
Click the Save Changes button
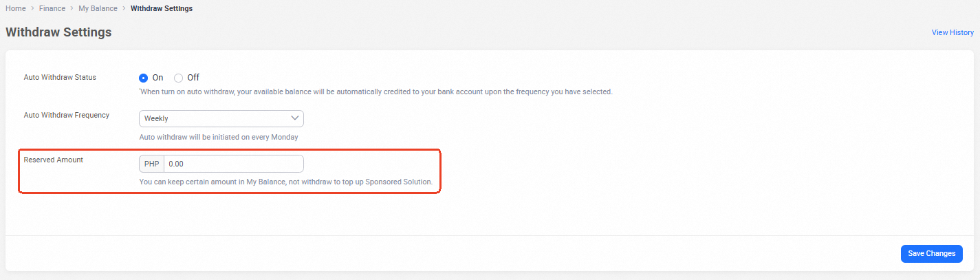[931, 253]
